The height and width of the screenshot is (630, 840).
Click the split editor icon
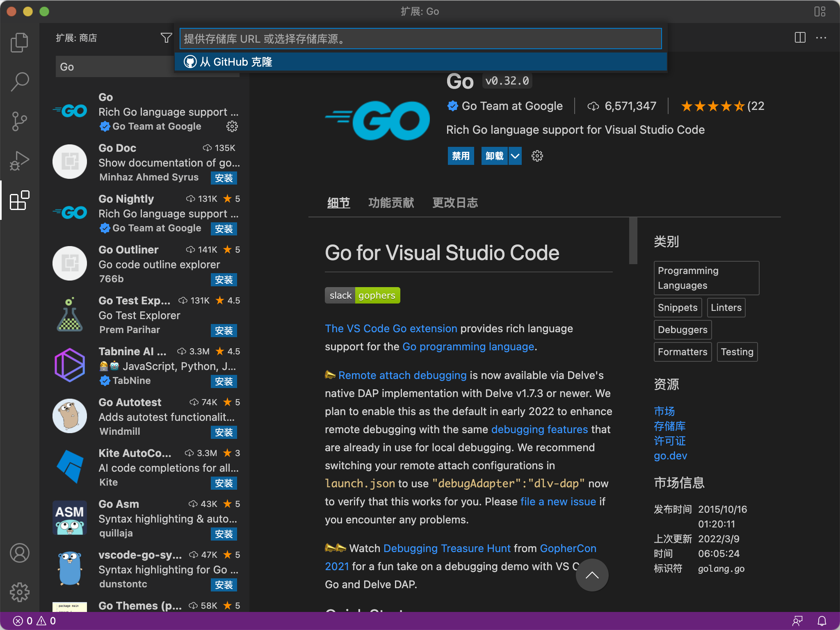pos(800,38)
